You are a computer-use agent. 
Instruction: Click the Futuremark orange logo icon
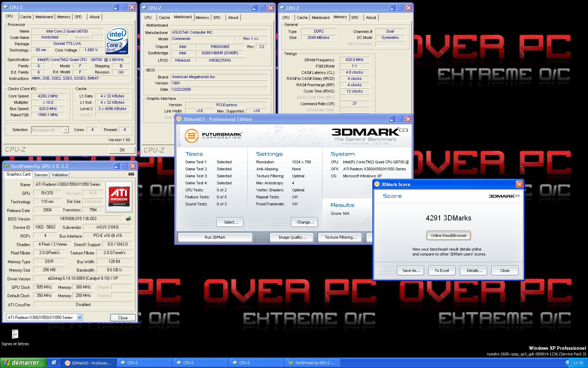[191, 136]
